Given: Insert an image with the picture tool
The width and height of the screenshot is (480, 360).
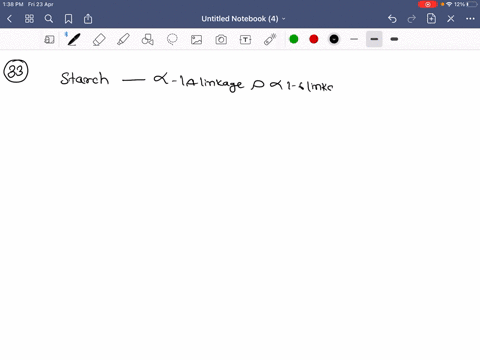Looking at the screenshot, I should (x=196, y=40).
